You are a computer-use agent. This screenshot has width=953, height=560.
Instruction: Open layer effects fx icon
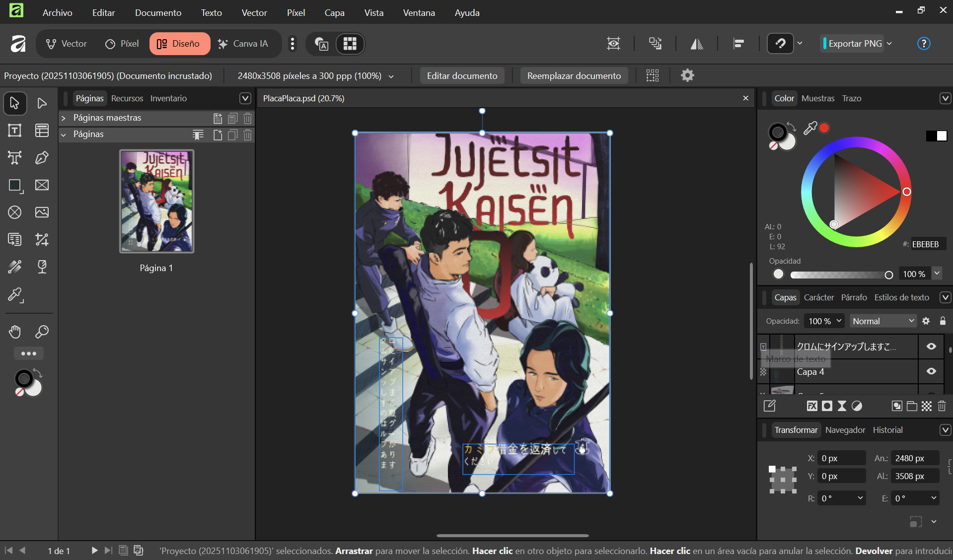[811, 406]
